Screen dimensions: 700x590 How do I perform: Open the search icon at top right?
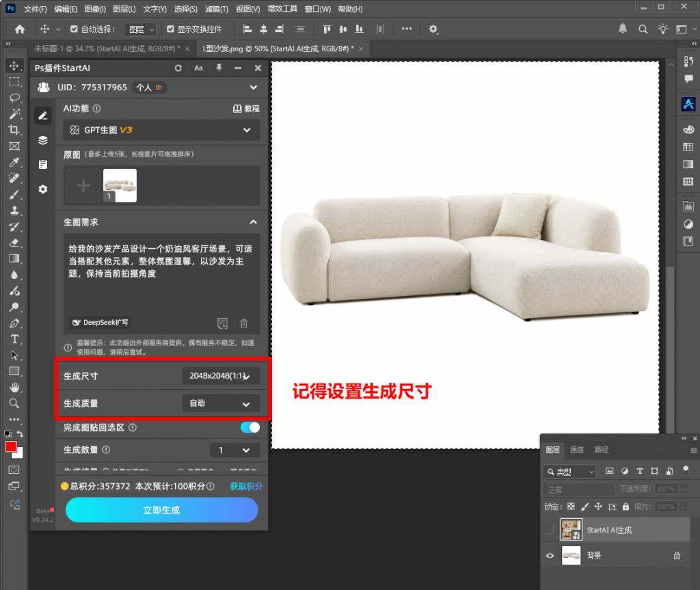pyautogui.click(x=643, y=29)
